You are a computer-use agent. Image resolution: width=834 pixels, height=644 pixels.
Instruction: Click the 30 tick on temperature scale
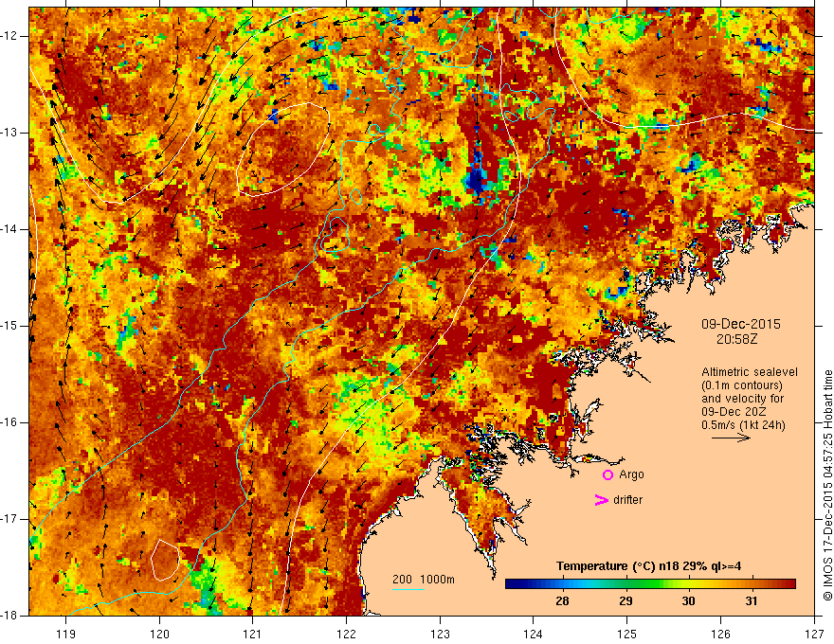688,601
